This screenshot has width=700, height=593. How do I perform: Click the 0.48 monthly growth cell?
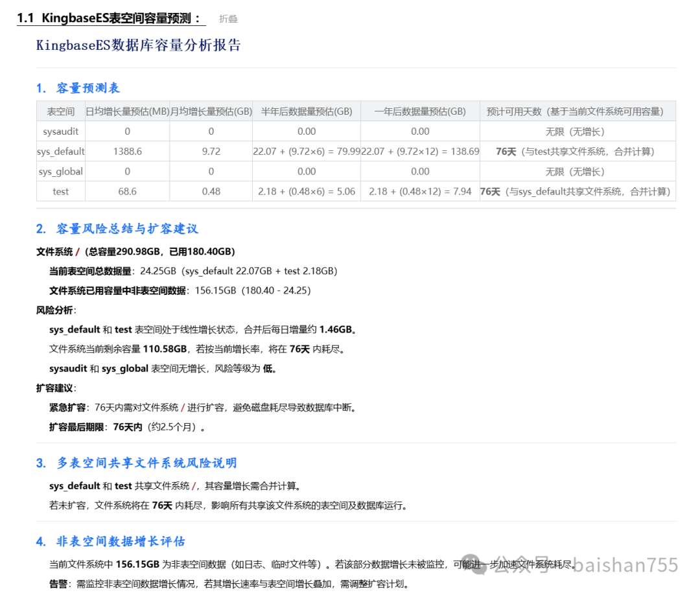click(x=211, y=192)
